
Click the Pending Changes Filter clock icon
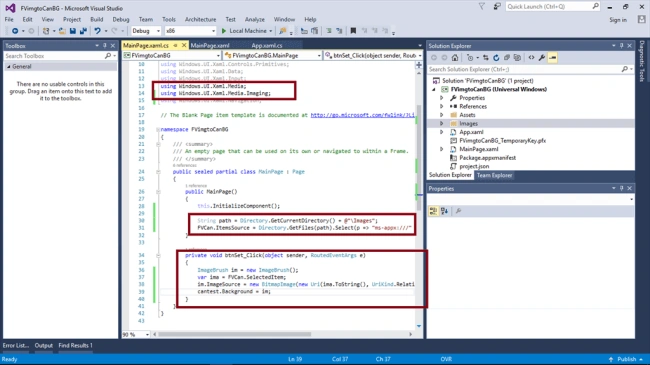[470, 58]
